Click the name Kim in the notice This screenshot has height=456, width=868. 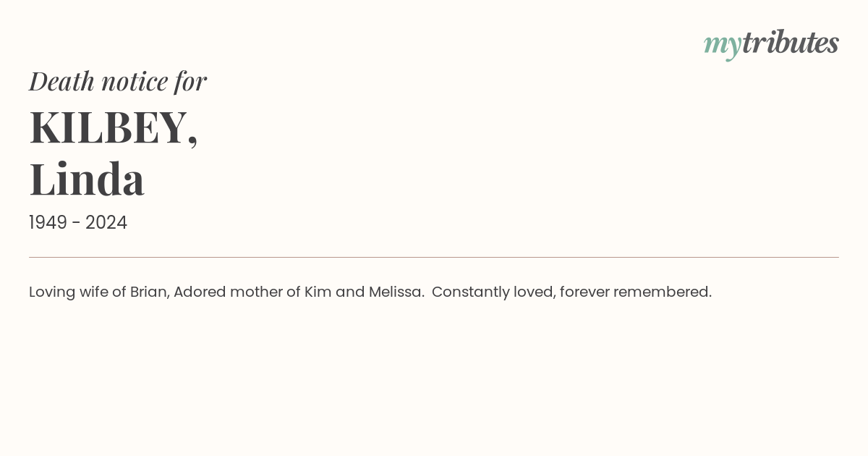318,292
